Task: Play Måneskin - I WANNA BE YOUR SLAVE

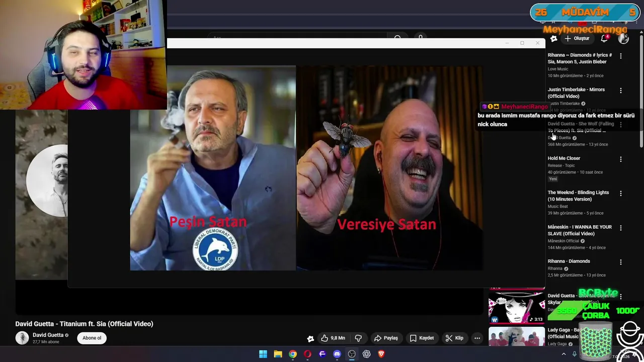Action: point(580,230)
